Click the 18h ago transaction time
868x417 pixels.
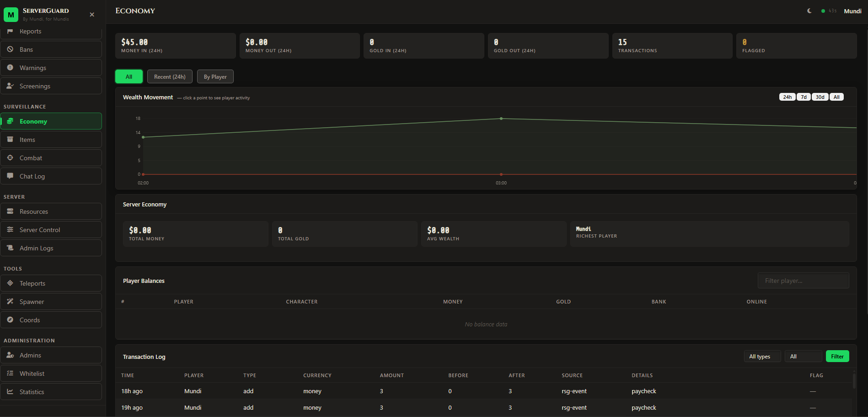point(132,391)
